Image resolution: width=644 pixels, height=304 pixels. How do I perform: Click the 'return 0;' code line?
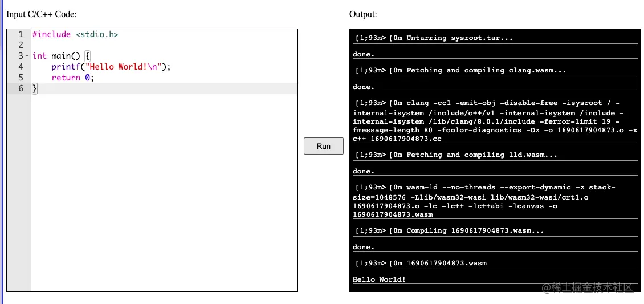coord(73,78)
